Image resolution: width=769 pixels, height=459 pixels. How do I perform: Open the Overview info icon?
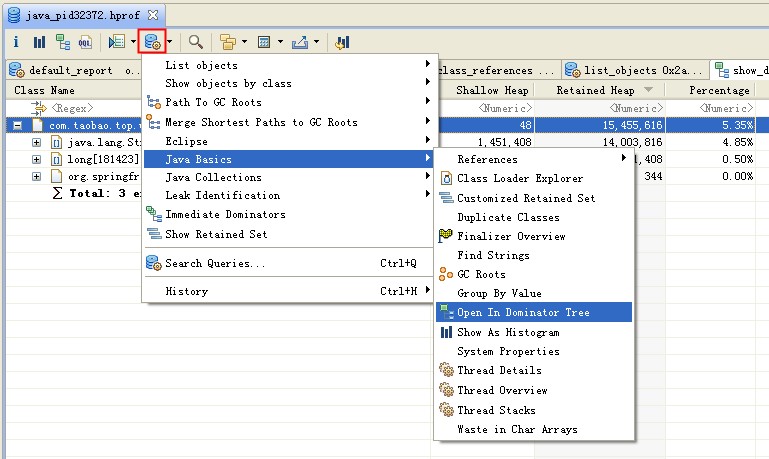(x=16, y=42)
